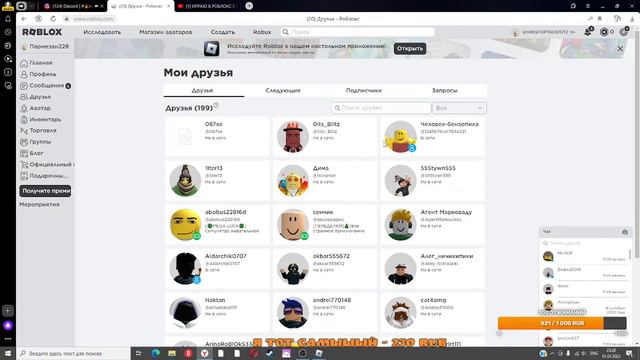Open the Человек-бензопила friend avatar

click(x=400, y=136)
